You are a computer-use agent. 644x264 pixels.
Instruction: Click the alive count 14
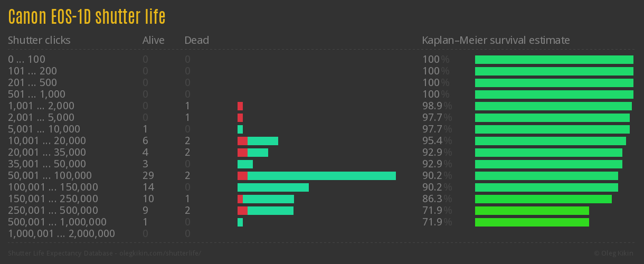(148, 187)
